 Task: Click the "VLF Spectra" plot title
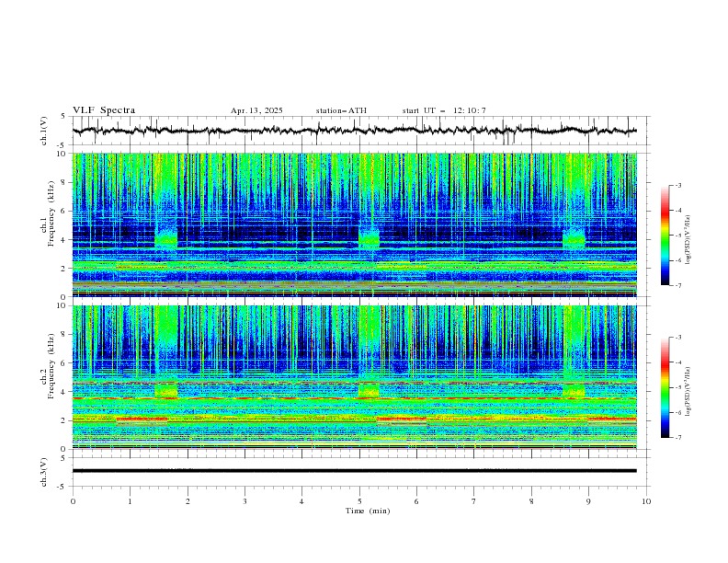tap(104, 110)
